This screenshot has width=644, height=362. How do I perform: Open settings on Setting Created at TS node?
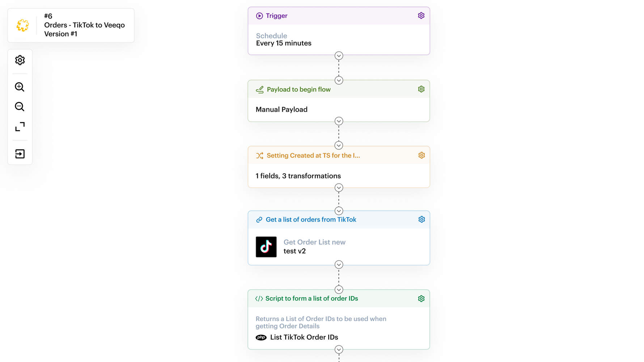tap(421, 155)
